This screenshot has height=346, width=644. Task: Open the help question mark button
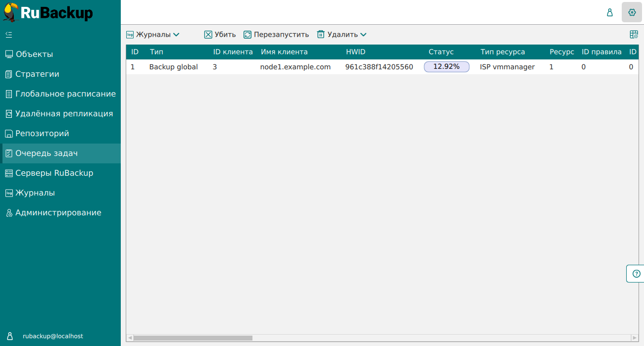[636, 273]
